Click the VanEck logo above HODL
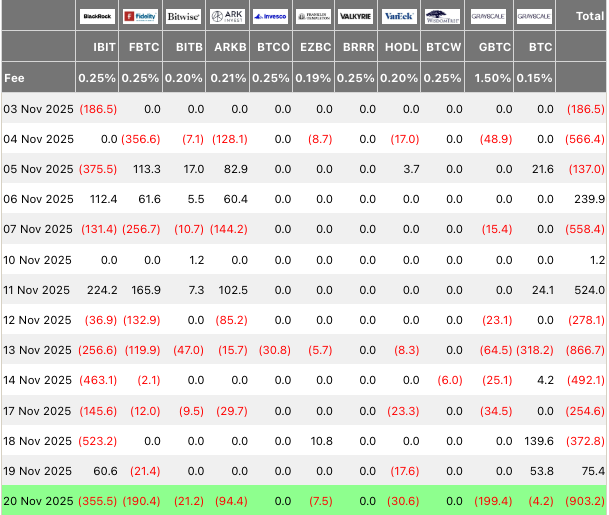Image resolution: width=609 pixels, height=515 pixels. tap(399, 17)
